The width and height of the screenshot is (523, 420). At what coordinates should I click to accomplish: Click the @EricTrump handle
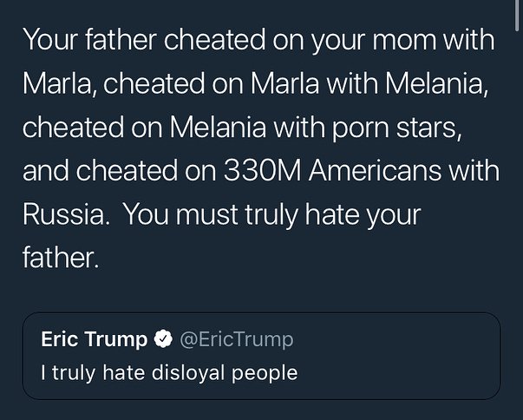click(x=236, y=339)
